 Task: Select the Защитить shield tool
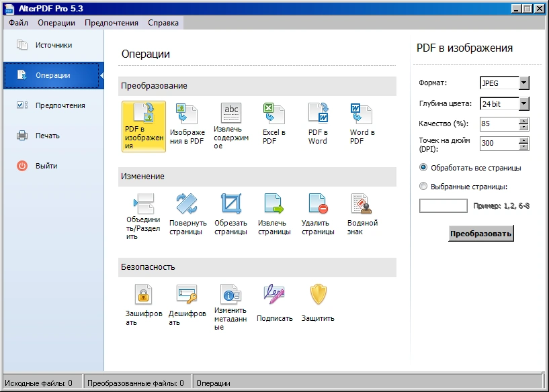pos(318,303)
